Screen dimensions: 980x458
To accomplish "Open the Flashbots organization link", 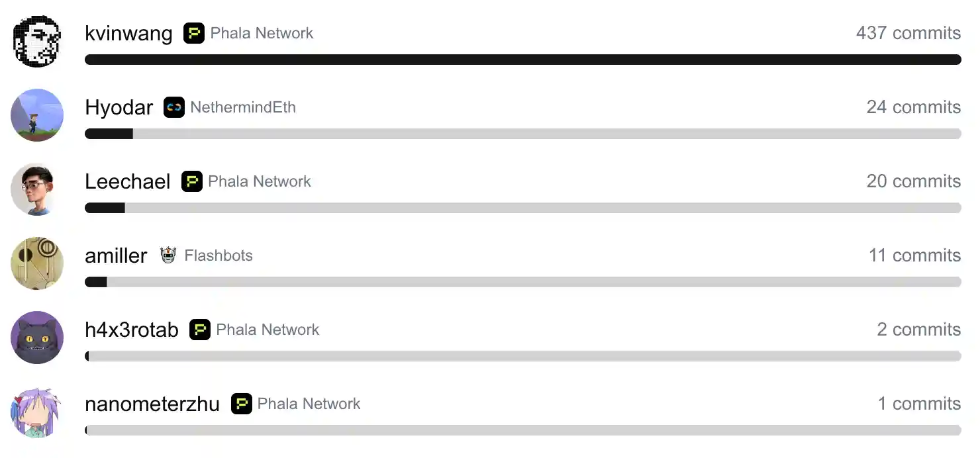I will pos(219,255).
